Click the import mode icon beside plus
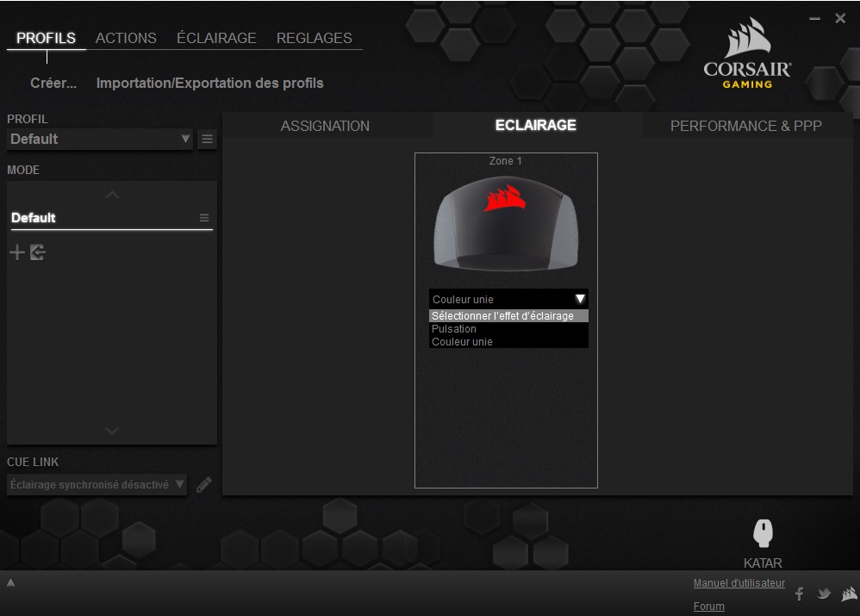860x616 pixels. (x=37, y=252)
